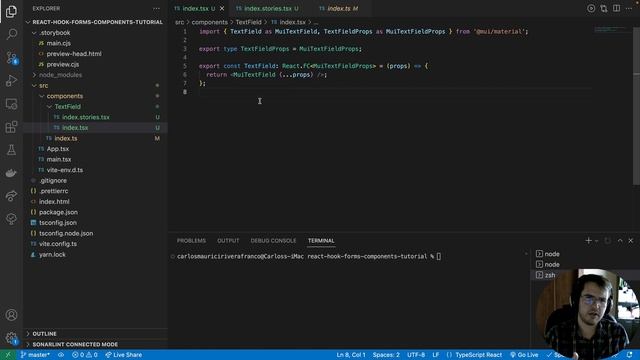640x360 pixels.
Task: Open vite.config.ts in explorer
Action: 95,244
